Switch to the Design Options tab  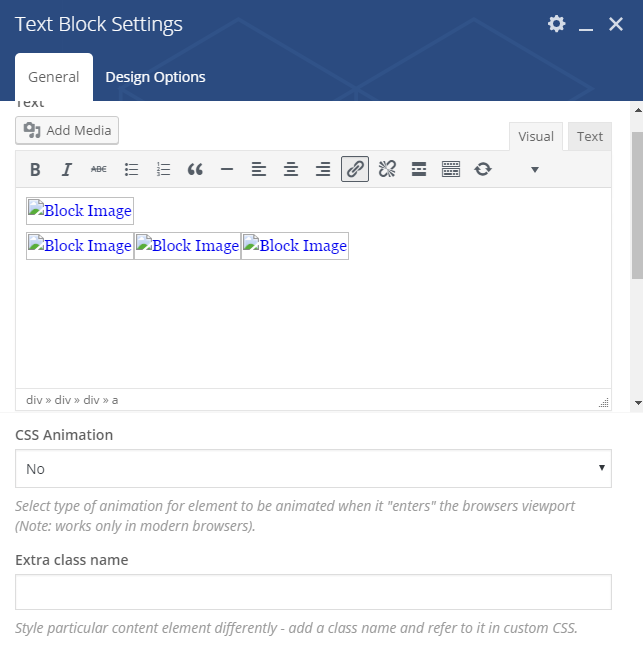[155, 77]
